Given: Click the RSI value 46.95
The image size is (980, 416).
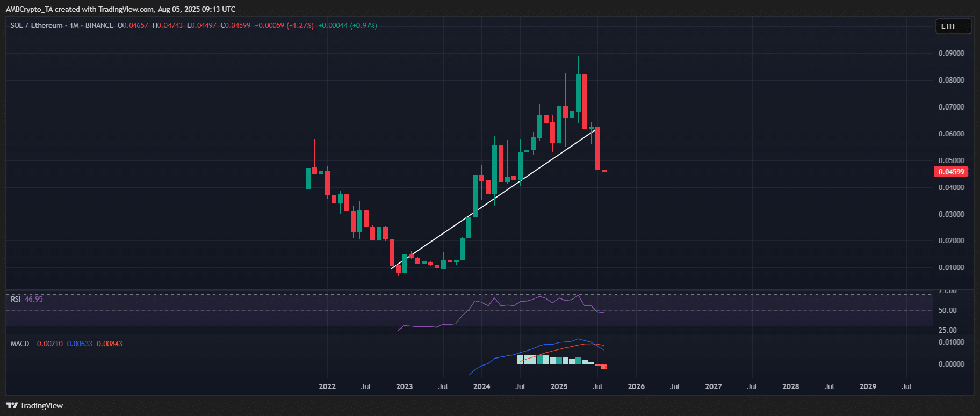Looking at the screenshot, I should (34, 299).
